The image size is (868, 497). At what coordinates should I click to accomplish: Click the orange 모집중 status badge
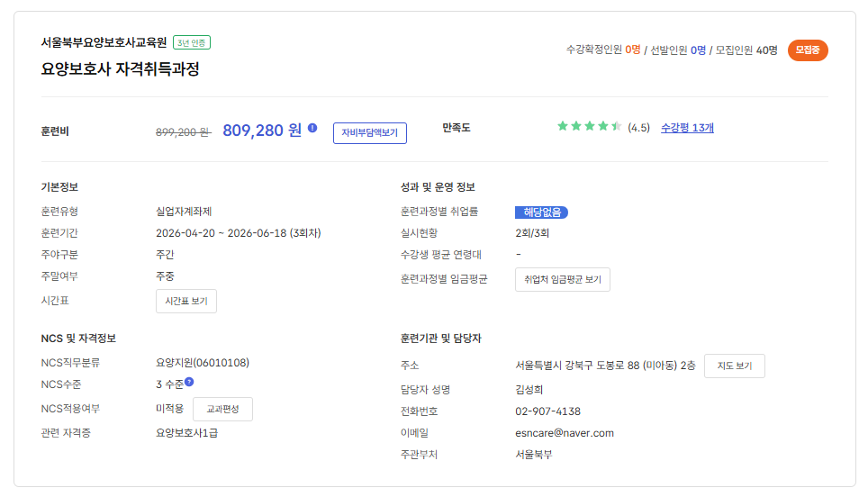coord(808,50)
